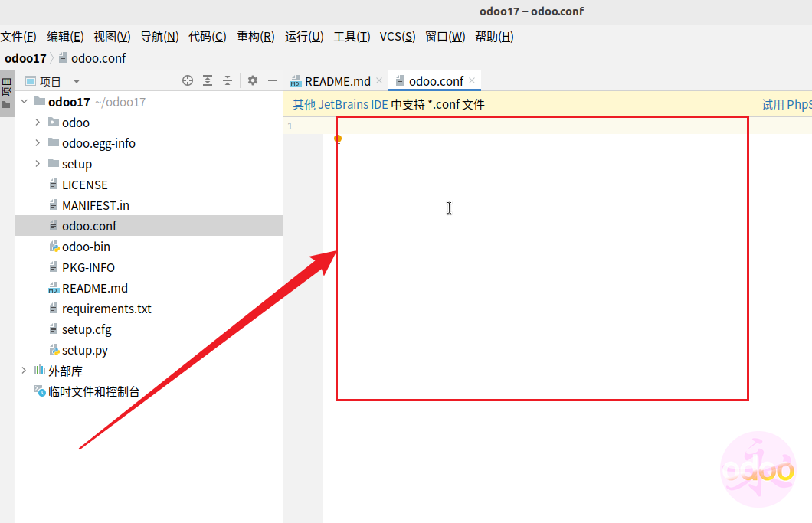This screenshot has width=812, height=523.
Task: Click the 外部库 library icon
Action: pyautogui.click(x=39, y=371)
